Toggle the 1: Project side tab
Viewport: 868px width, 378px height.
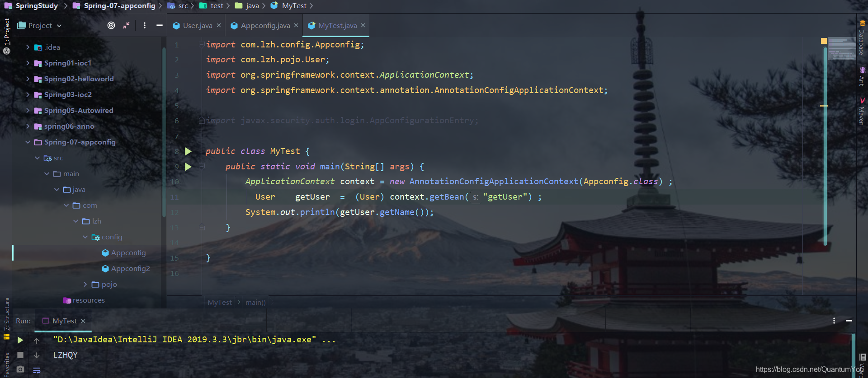[7, 32]
